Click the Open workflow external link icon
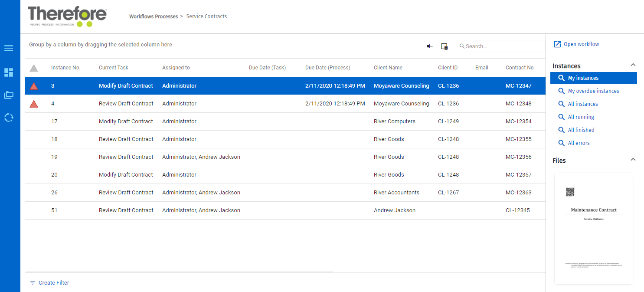The height and width of the screenshot is (292, 644). (x=557, y=44)
